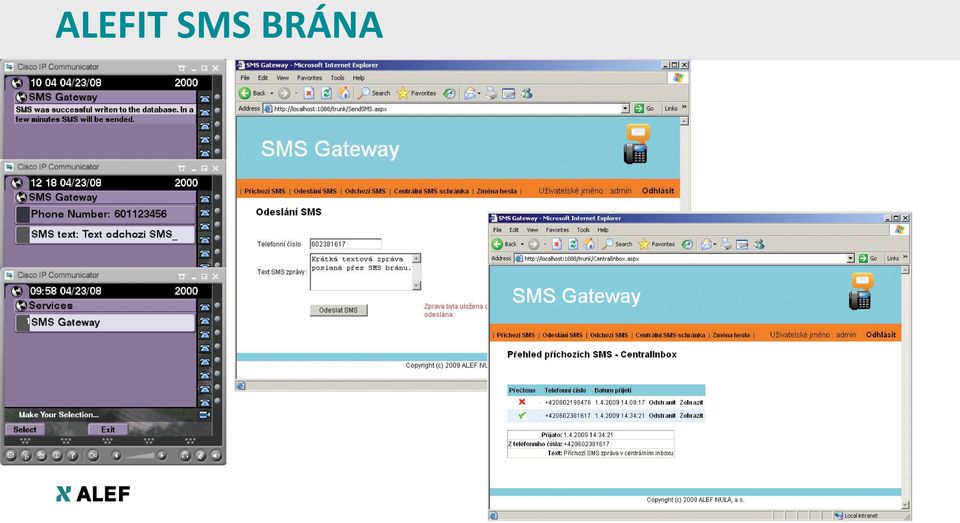Click Odhlásit link in SendSMS page
This screenshot has width=960, height=523.
tap(658, 190)
